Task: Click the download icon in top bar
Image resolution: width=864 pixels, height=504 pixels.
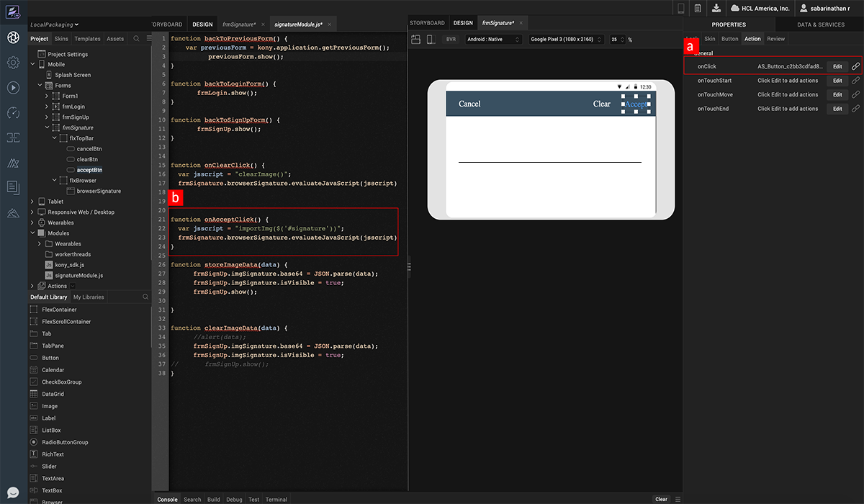Action: click(716, 8)
